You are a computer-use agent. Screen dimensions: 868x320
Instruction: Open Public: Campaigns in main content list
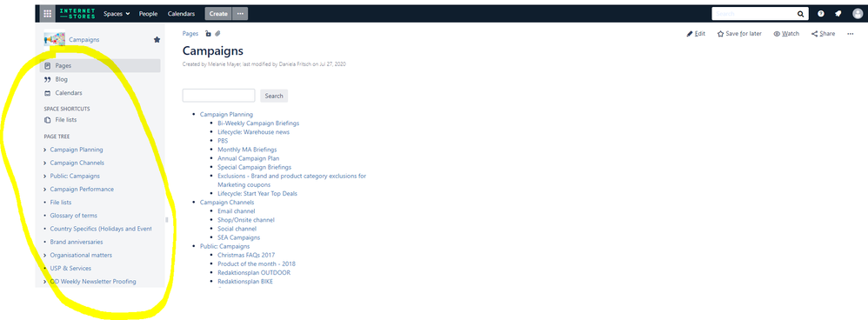224,246
